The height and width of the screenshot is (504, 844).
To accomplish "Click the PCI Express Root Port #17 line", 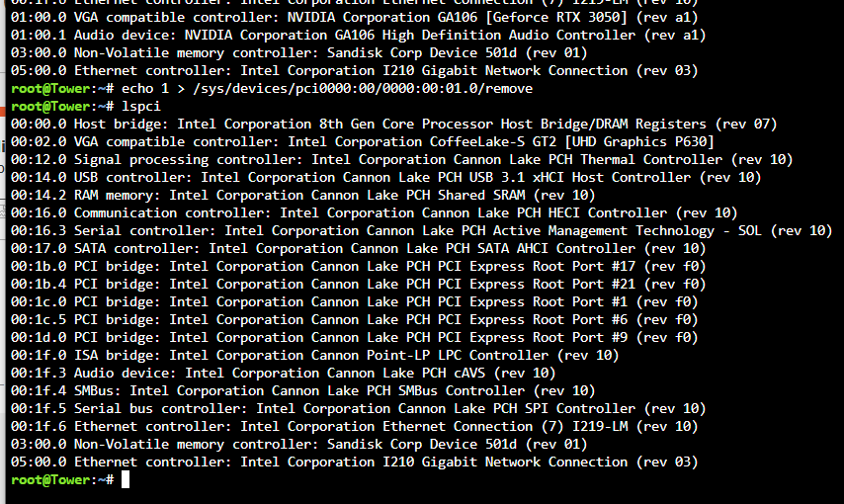I will (358, 266).
